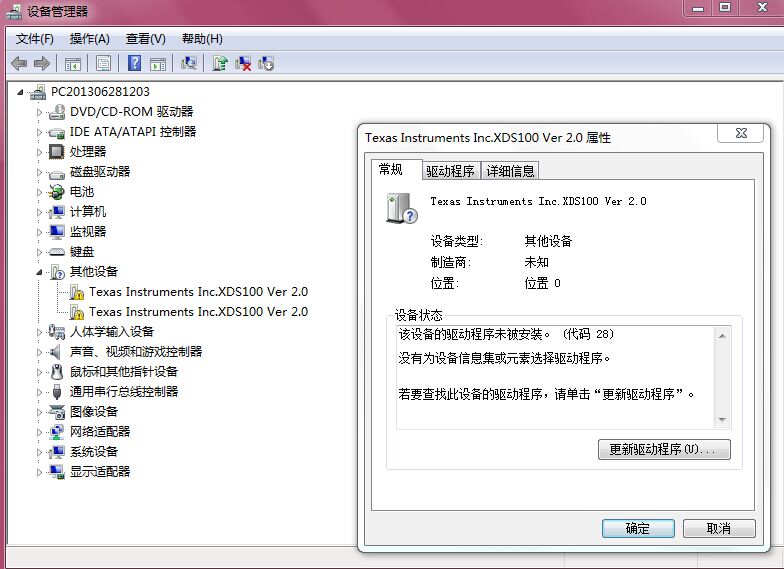
Task: Select the 键盘 keyboard icon
Action: pyautogui.click(x=57, y=252)
